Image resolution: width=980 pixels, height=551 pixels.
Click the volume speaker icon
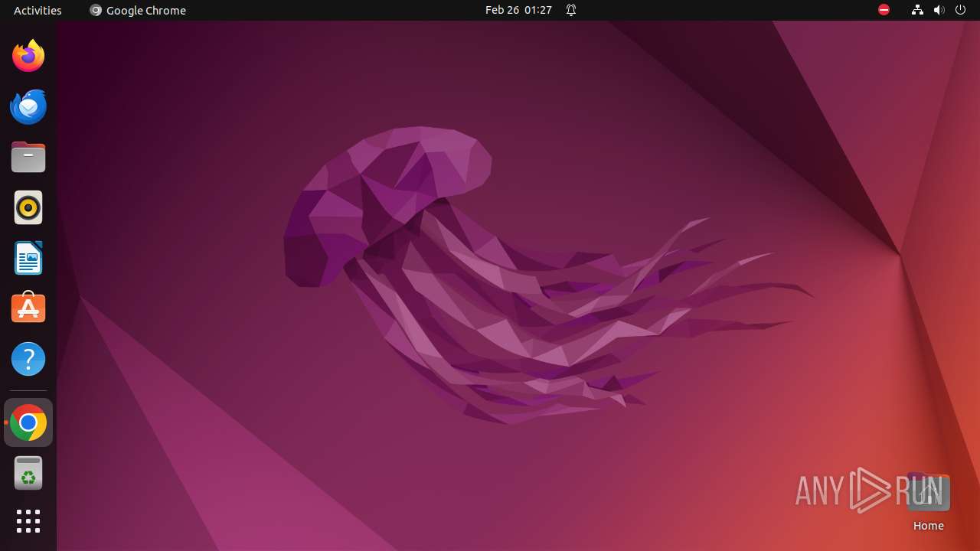click(x=939, y=10)
